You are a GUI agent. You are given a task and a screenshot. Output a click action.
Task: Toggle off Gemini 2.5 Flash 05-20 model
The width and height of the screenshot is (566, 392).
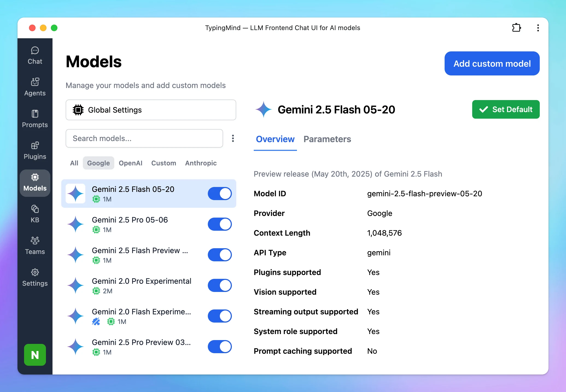220,194
